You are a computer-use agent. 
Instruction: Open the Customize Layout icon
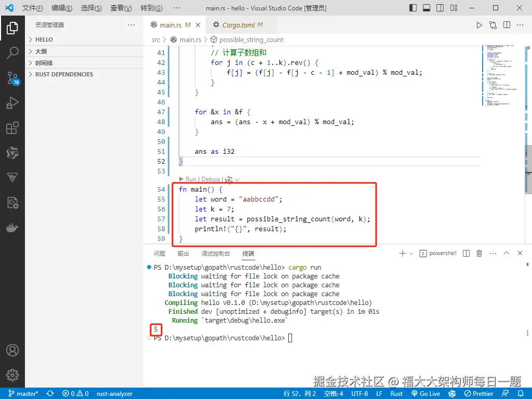tap(454, 8)
